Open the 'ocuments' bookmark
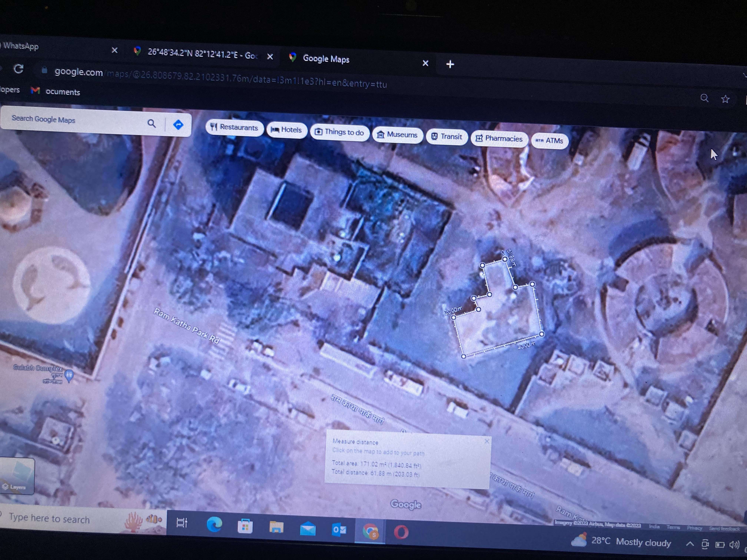 coord(63,92)
